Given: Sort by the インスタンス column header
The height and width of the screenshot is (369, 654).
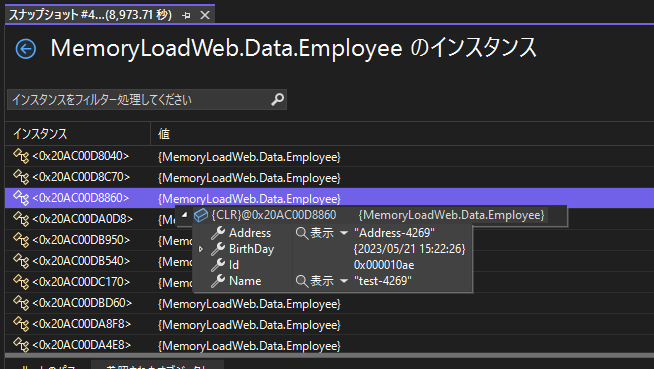Looking at the screenshot, I should click(40, 134).
